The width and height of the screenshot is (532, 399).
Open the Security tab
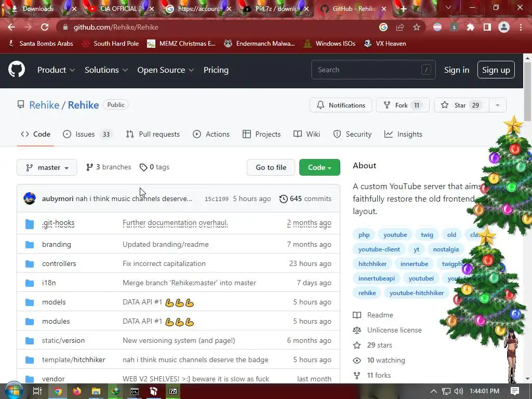[352, 135]
